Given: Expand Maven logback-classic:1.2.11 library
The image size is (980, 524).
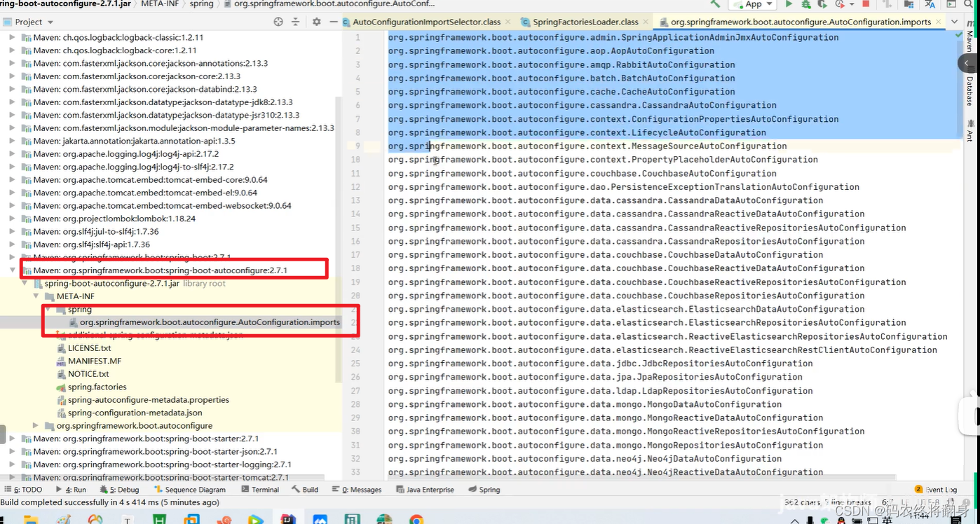Looking at the screenshot, I should [x=12, y=37].
